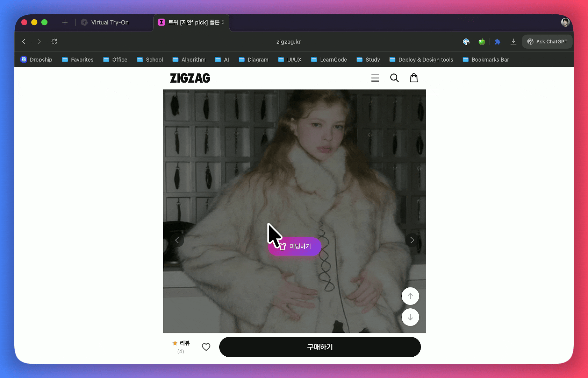The image size is (588, 378).
Task: Open the shopping bag cart
Action: (x=414, y=78)
